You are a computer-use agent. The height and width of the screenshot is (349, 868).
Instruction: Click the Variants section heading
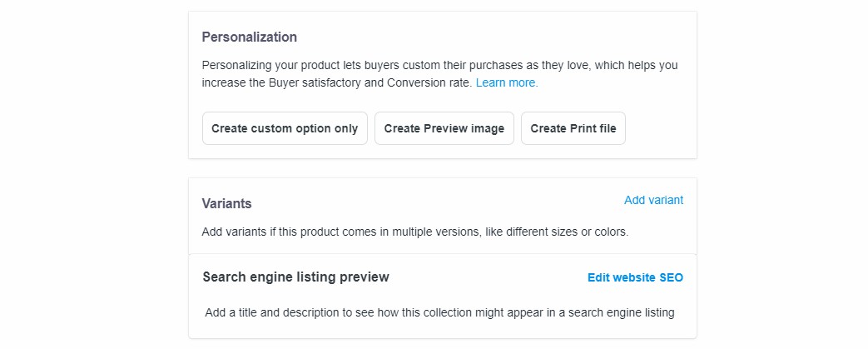(227, 203)
